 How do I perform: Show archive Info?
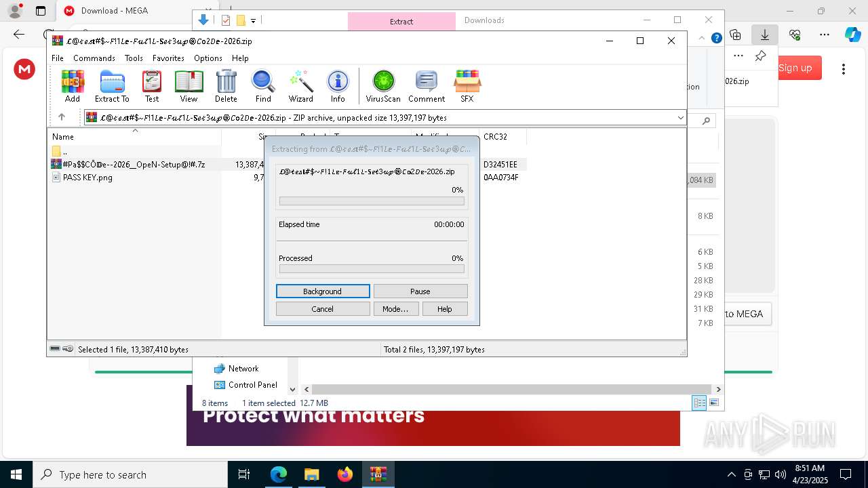tap(338, 86)
